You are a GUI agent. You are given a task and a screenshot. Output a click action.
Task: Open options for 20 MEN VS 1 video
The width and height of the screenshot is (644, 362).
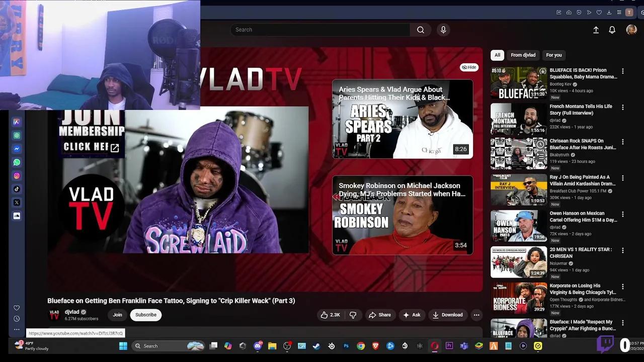623,250
